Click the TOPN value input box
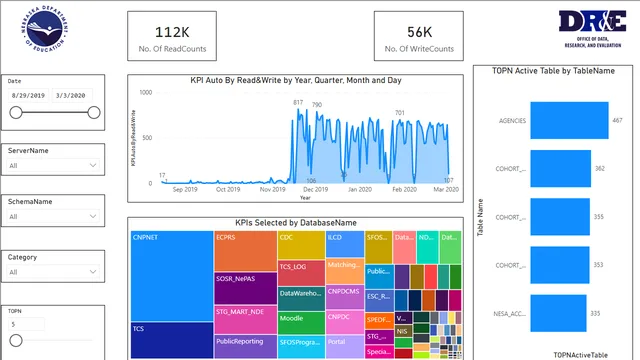The height and width of the screenshot is (360, 640). (x=27, y=324)
